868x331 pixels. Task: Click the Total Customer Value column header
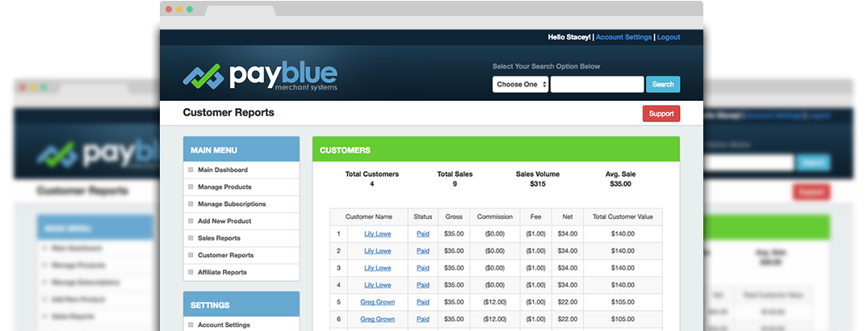coord(623,217)
